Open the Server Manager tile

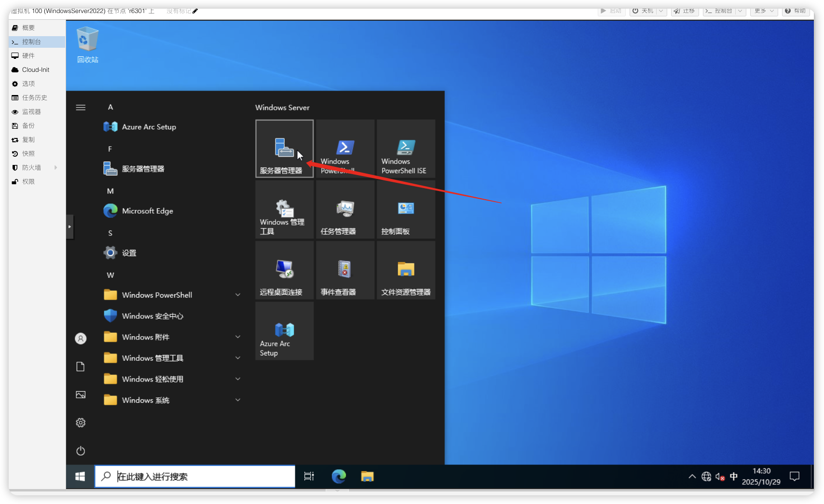284,149
